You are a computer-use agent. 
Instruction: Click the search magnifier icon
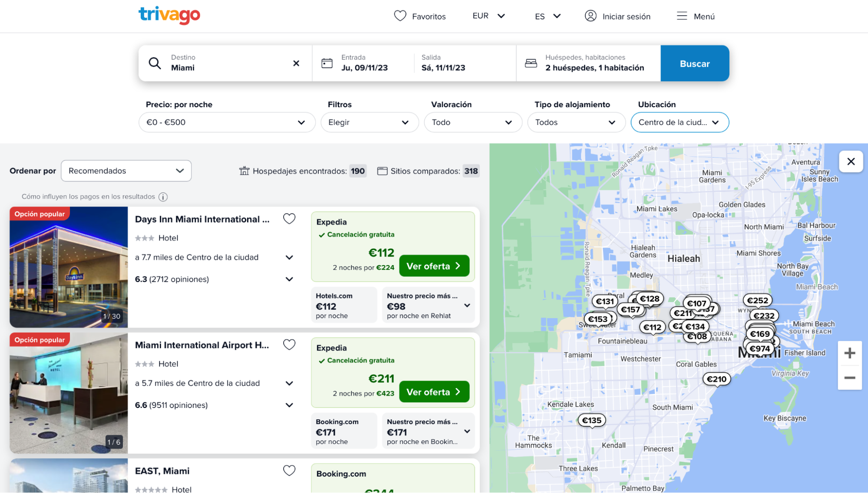coord(155,63)
